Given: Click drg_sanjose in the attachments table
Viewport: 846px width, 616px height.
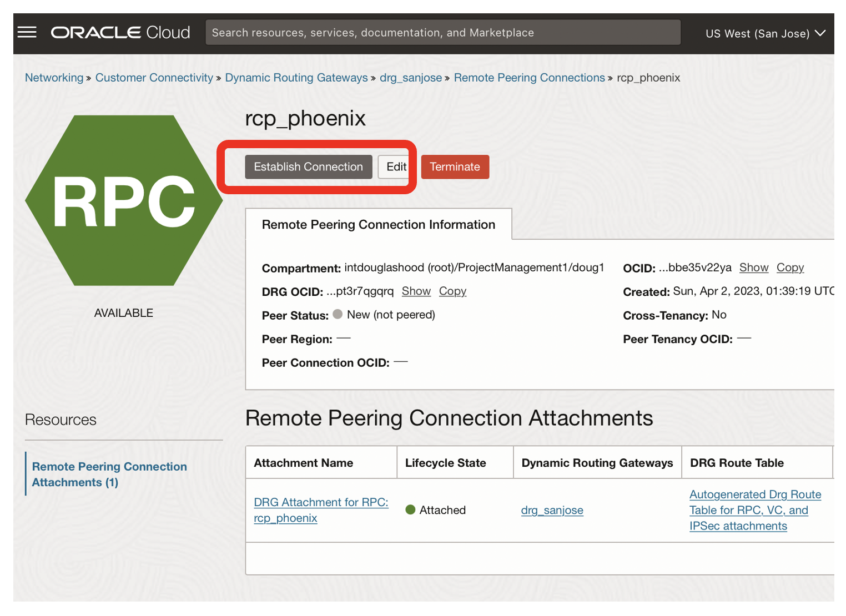Looking at the screenshot, I should pyautogui.click(x=552, y=510).
